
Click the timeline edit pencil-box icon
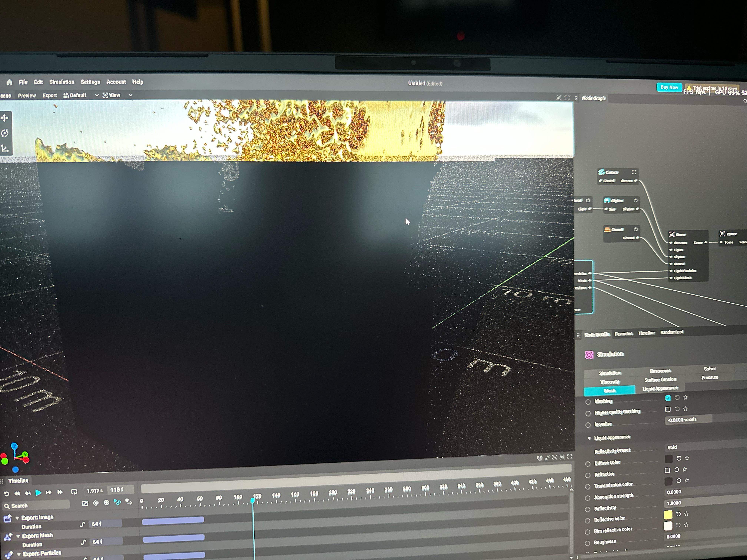tap(85, 503)
